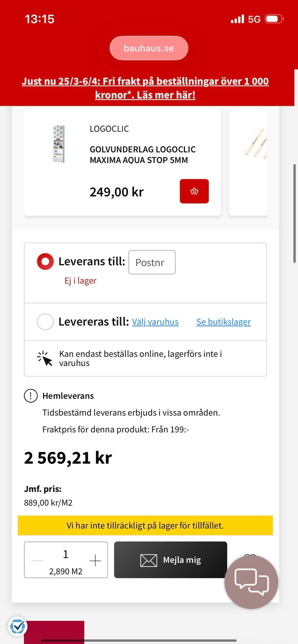Open the 'Se butikslager' link
This screenshot has height=644, width=298.
point(223,322)
